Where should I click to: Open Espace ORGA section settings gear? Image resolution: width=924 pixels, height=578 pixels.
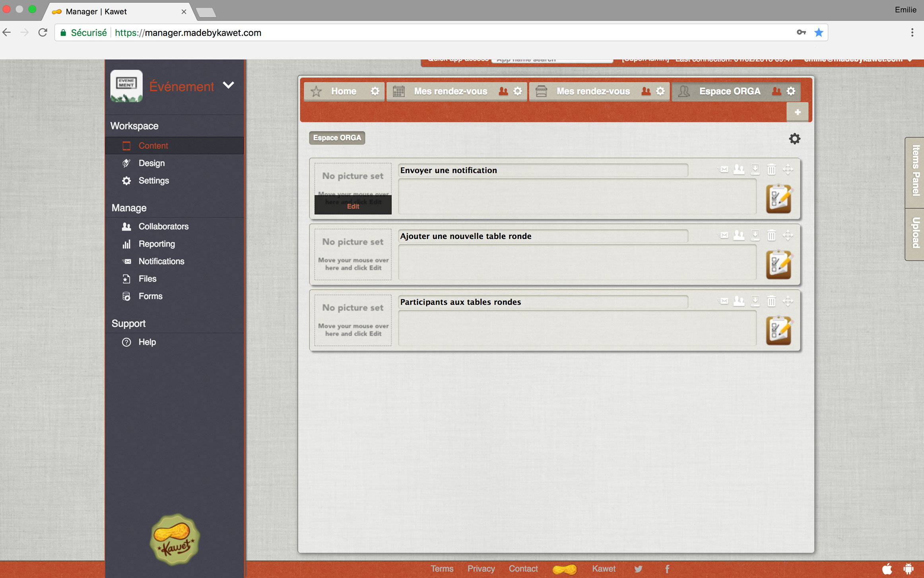pyautogui.click(x=794, y=139)
